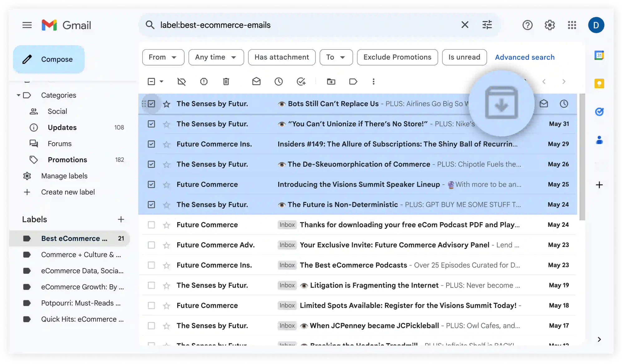
Task: Open the main menu hamburger icon
Action: point(27,25)
